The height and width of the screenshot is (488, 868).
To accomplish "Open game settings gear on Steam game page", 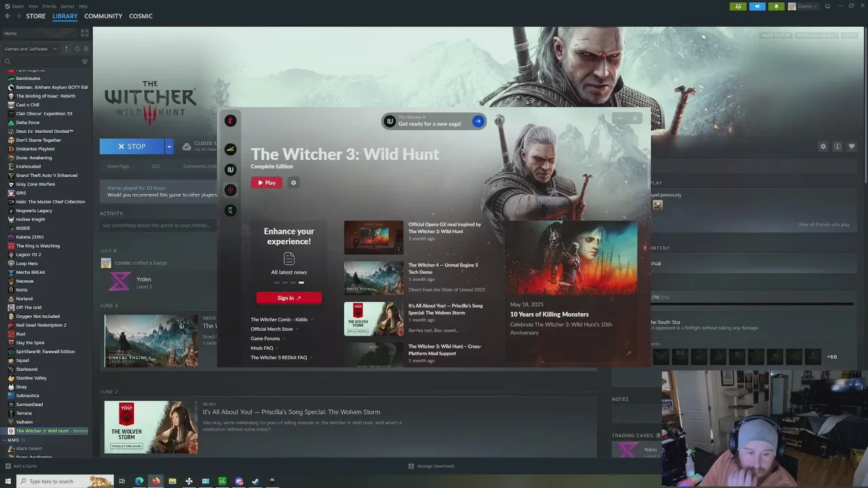I will (823, 146).
